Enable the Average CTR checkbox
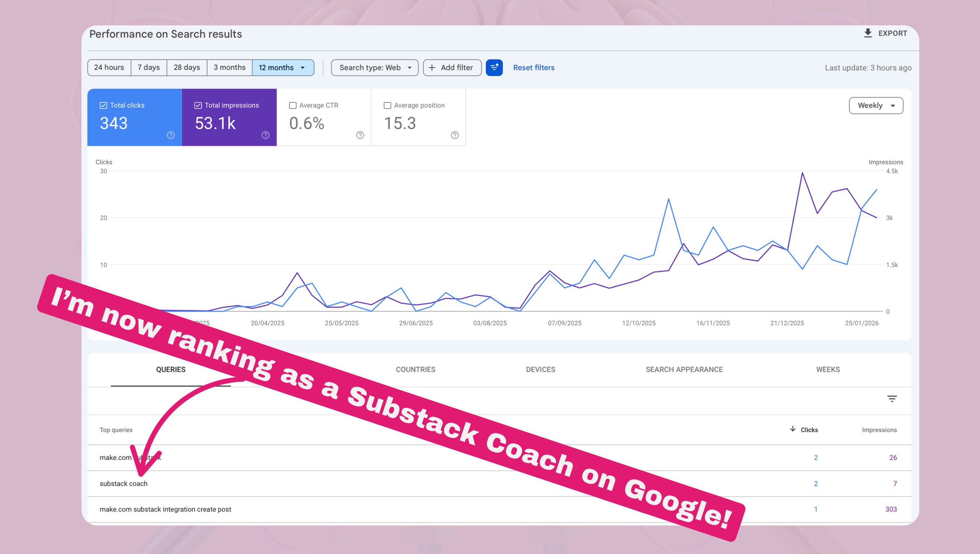This screenshot has height=554, width=980. 293,105
